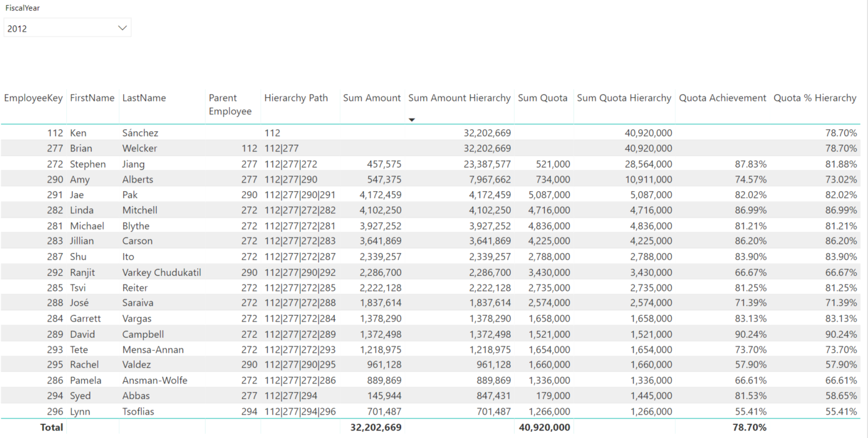Viewport: 868px width, 438px height.
Task: Click the first name 'Garrett'
Action: pos(85,319)
